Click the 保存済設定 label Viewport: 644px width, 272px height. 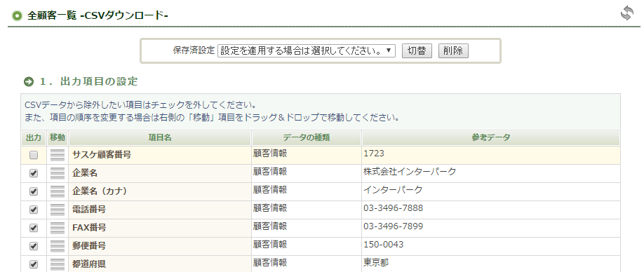point(194,51)
